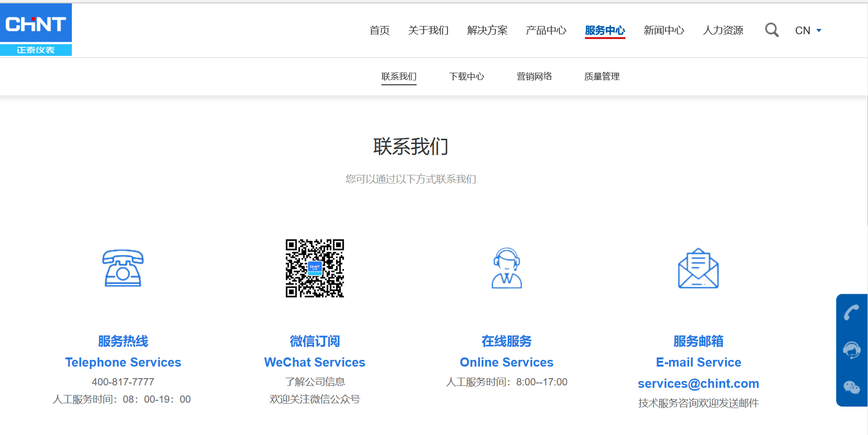This screenshot has height=435, width=868.
Task: Click the Online Services heading
Action: (506, 362)
